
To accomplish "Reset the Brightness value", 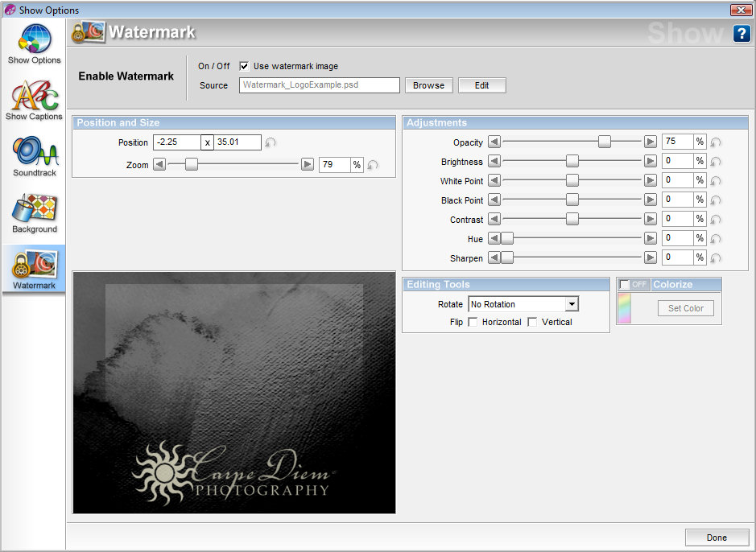I will pos(716,162).
